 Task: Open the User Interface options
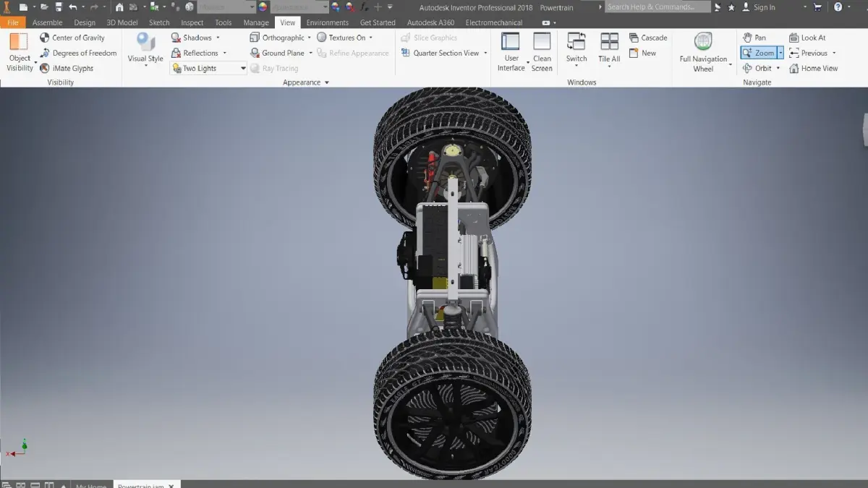point(511,52)
